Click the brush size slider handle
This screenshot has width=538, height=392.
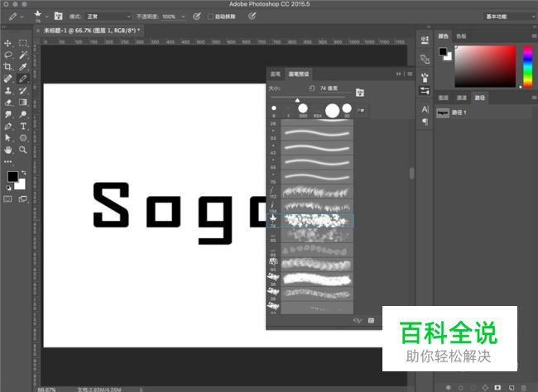[297, 100]
